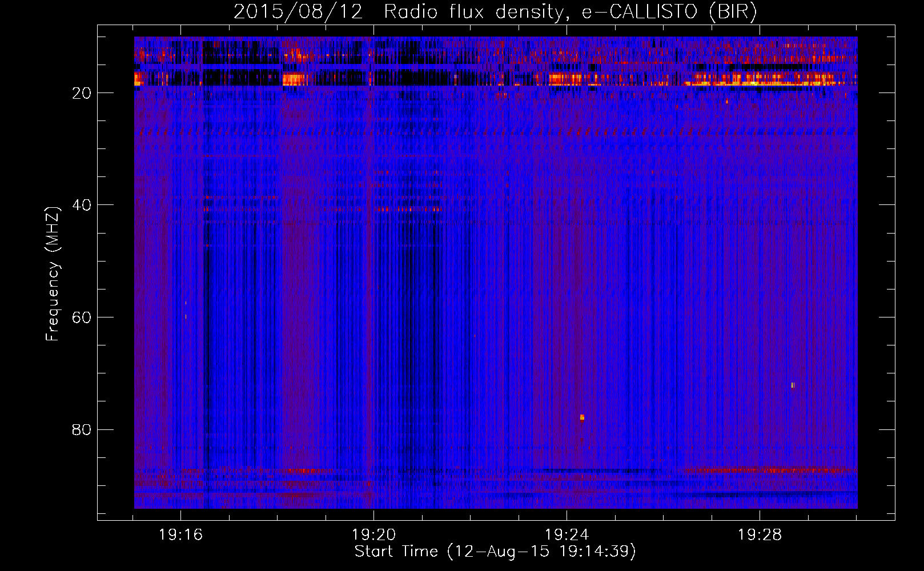Viewport: 924px width, 571px height.
Task: Click the 80 MHz frequency tick label
Action: tap(82, 429)
